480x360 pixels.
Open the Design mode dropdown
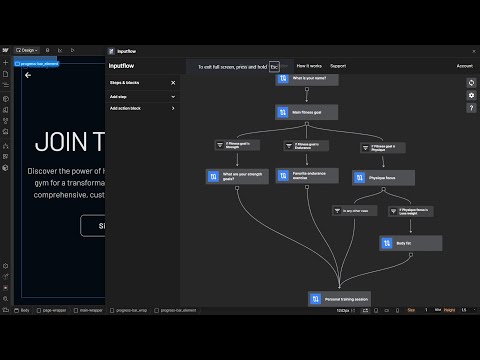pyautogui.click(x=27, y=50)
